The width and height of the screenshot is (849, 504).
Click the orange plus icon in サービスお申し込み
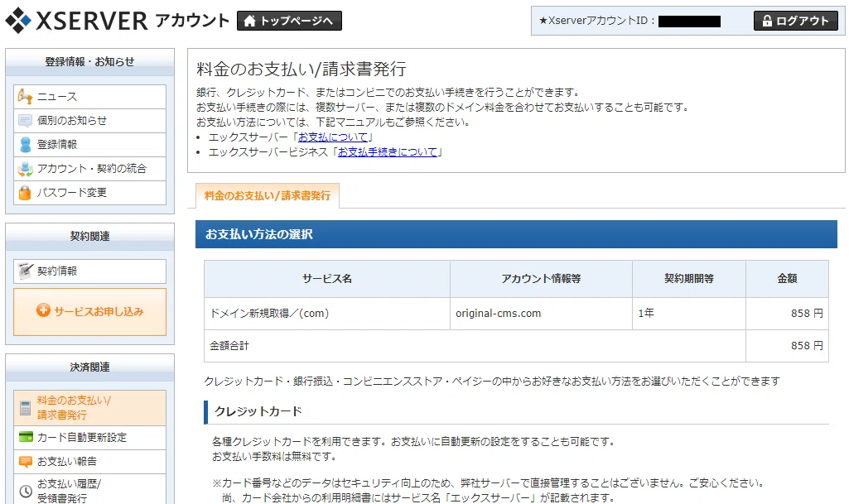[x=43, y=310]
